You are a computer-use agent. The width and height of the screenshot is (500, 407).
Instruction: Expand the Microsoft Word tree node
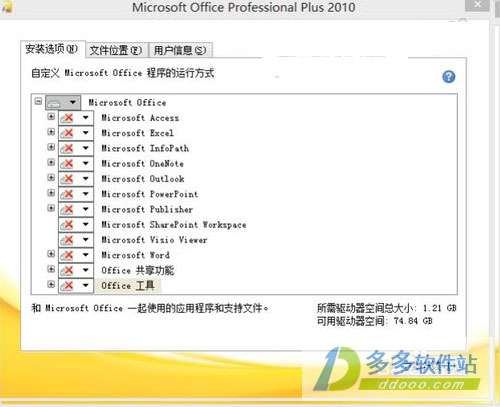pyautogui.click(x=51, y=254)
